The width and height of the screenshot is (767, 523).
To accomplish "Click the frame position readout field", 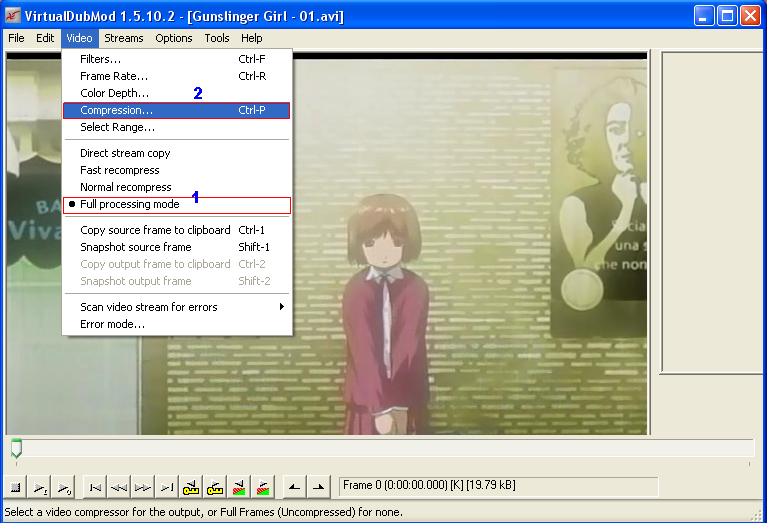I will (x=498, y=486).
